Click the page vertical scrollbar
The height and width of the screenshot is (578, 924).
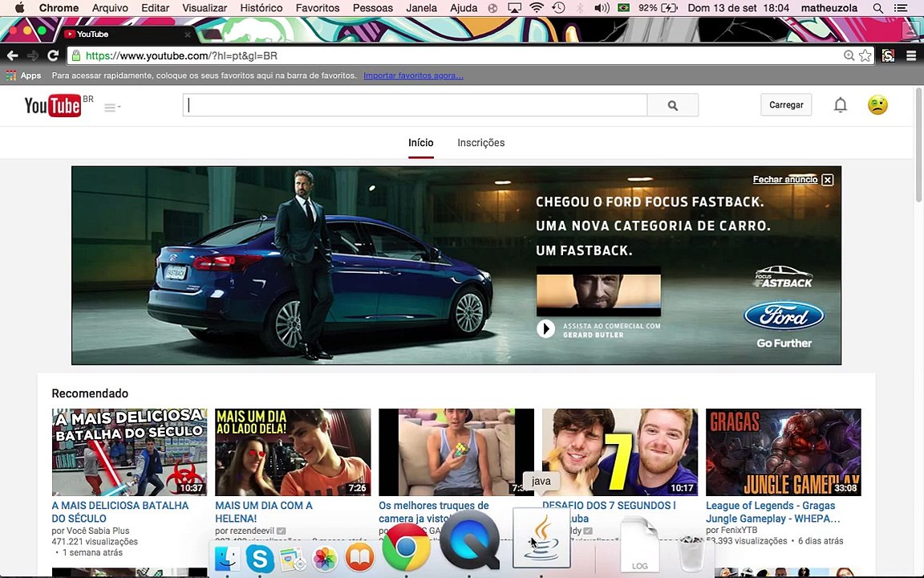pos(919,145)
